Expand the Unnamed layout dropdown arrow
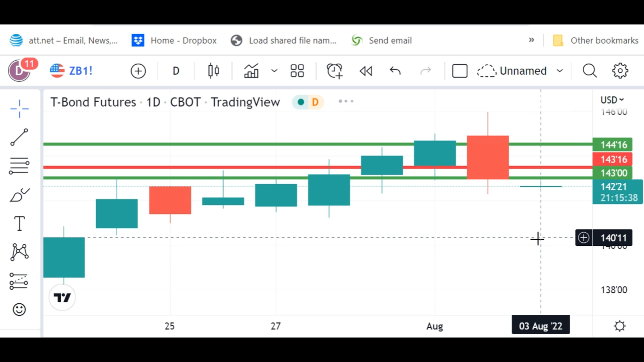644x362 pixels. pos(560,71)
